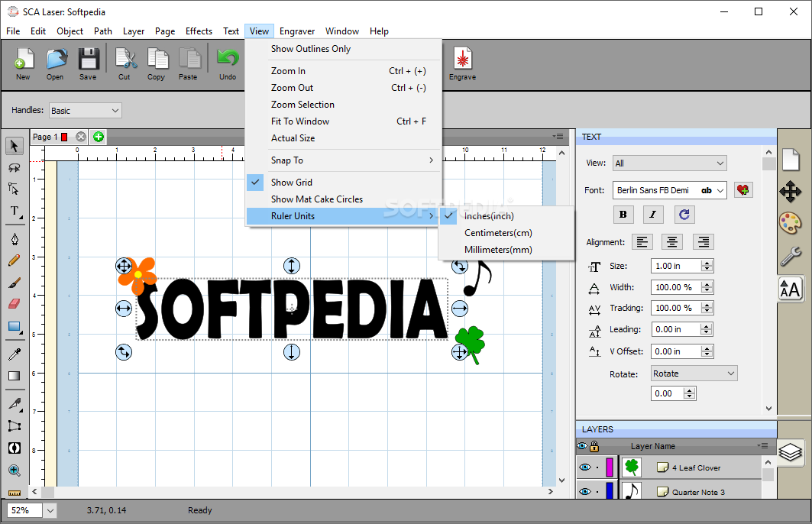Open the zoom percentage dropdown
The width and height of the screenshot is (812, 524).
50,510
